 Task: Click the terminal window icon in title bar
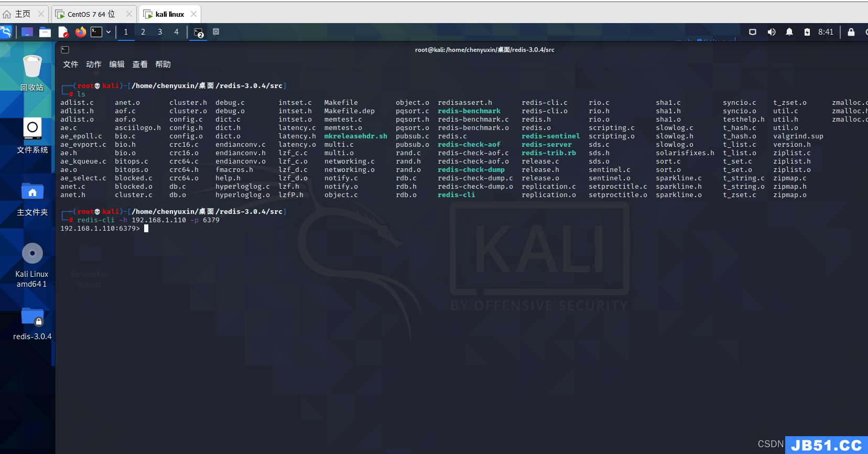pyautogui.click(x=65, y=50)
